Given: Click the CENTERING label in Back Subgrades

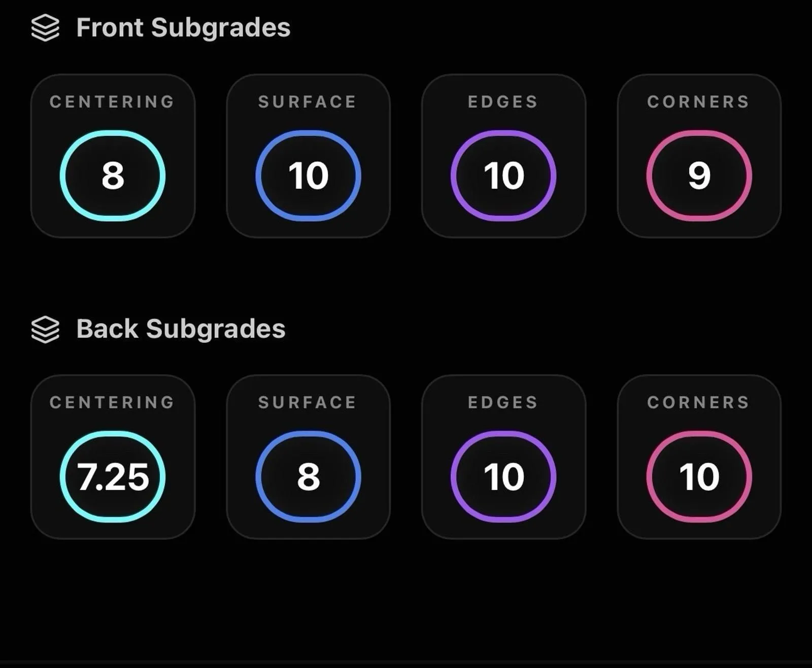Looking at the screenshot, I should tap(112, 402).
